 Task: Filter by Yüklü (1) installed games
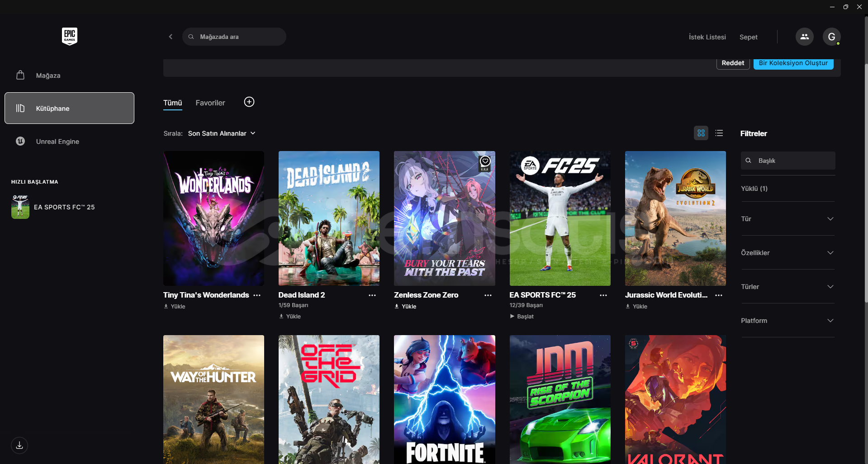(x=754, y=189)
